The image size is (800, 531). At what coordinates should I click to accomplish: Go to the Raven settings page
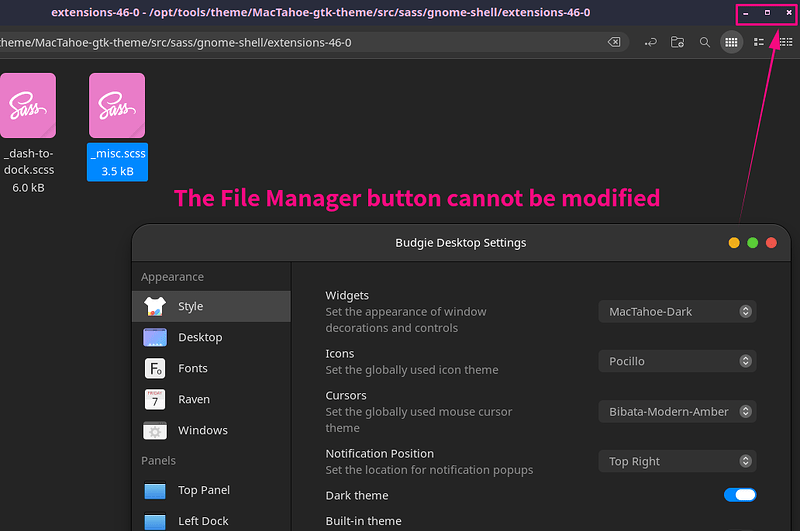tap(211, 399)
